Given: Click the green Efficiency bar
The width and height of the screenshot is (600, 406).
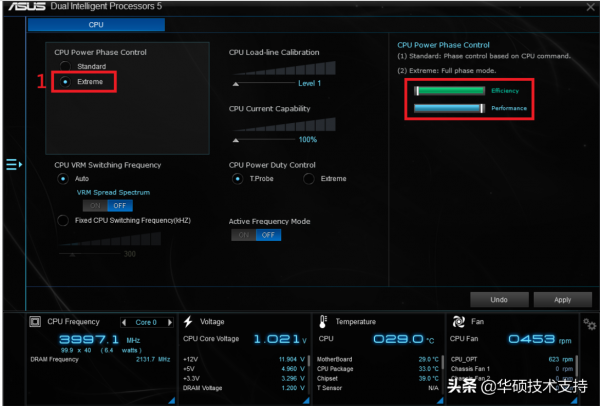Looking at the screenshot, I should tap(450, 91).
